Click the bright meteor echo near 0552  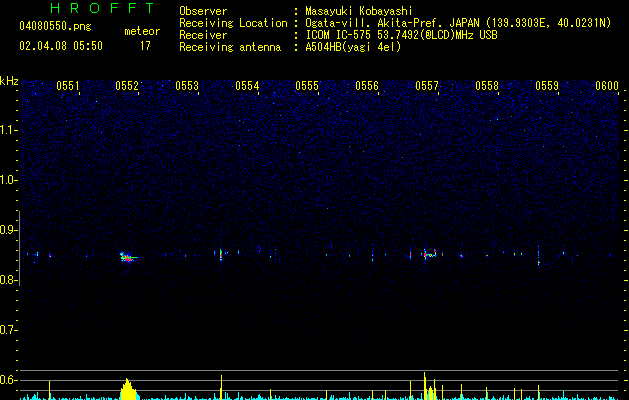click(128, 257)
